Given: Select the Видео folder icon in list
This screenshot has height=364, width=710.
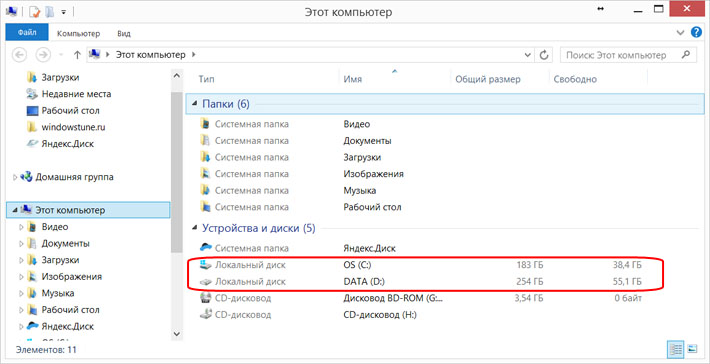Looking at the screenshot, I should [206, 124].
